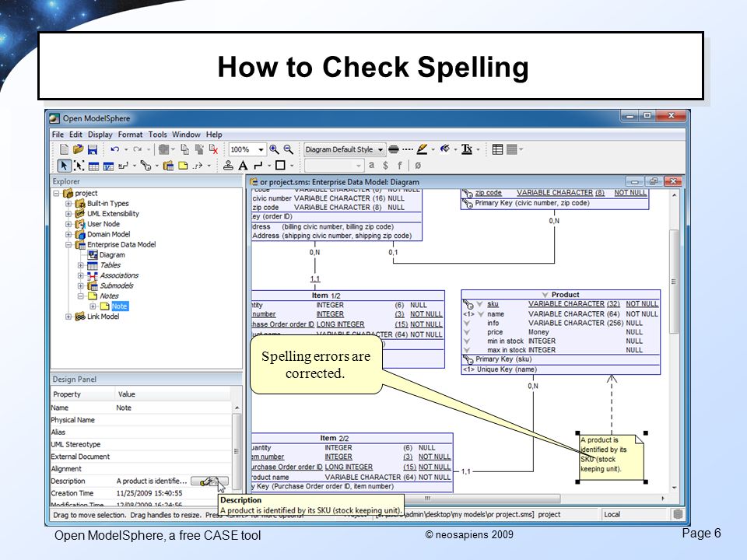The height and width of the screenshot is (560, 747).
Task: Select the dashed arrow link tool
Action: click(198, 166)
